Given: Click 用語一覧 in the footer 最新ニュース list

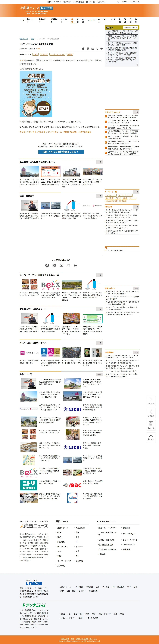Looking at the screenshot, I should (61, 565).
